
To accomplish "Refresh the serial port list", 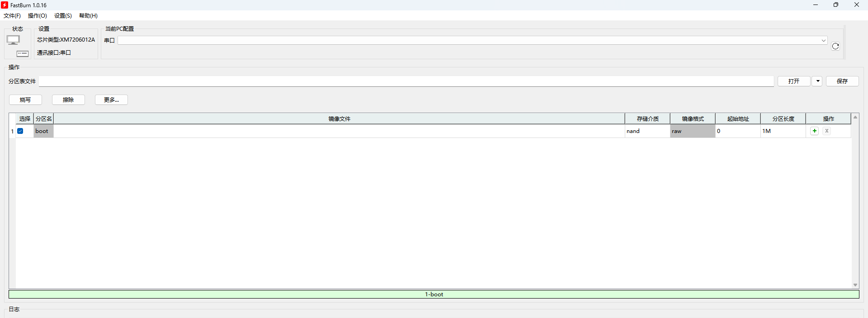I will click(x=835, y=46).
